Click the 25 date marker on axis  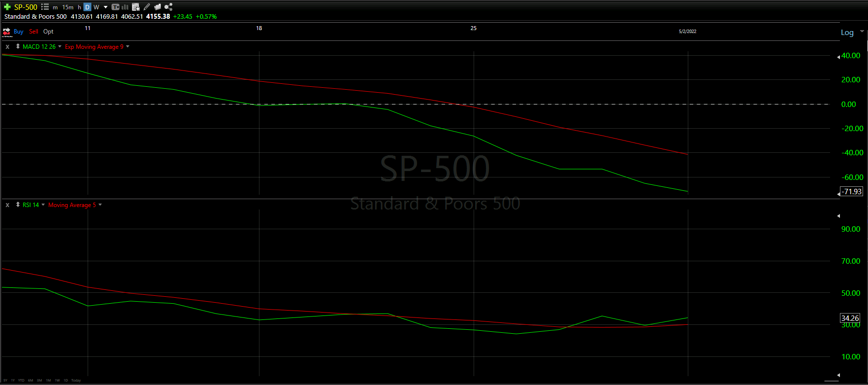(473, 28)
